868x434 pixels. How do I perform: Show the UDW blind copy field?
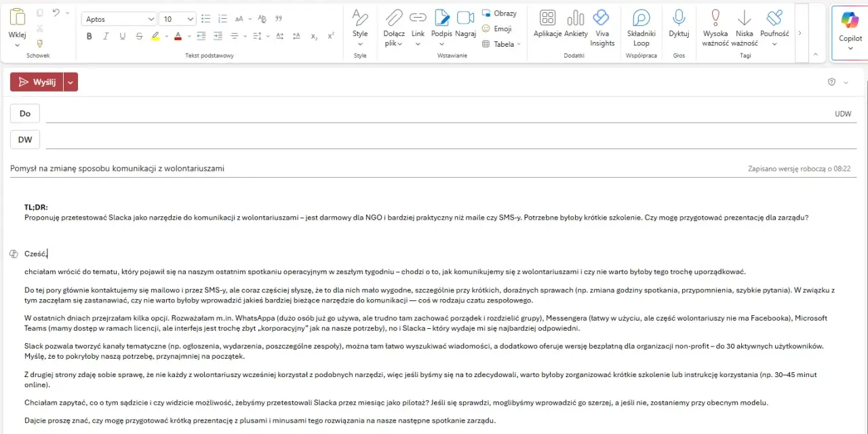click(x=843, y=114)
